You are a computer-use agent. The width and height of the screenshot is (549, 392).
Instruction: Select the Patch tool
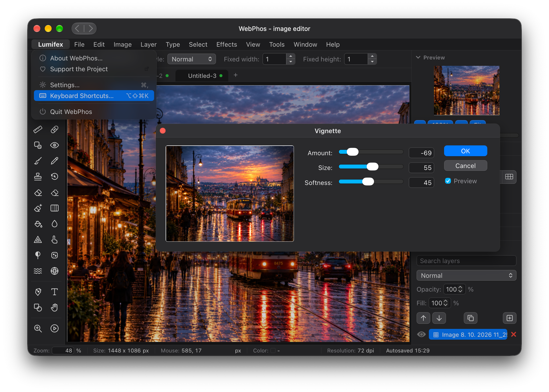pyautogui.click(x=38, y=145)
